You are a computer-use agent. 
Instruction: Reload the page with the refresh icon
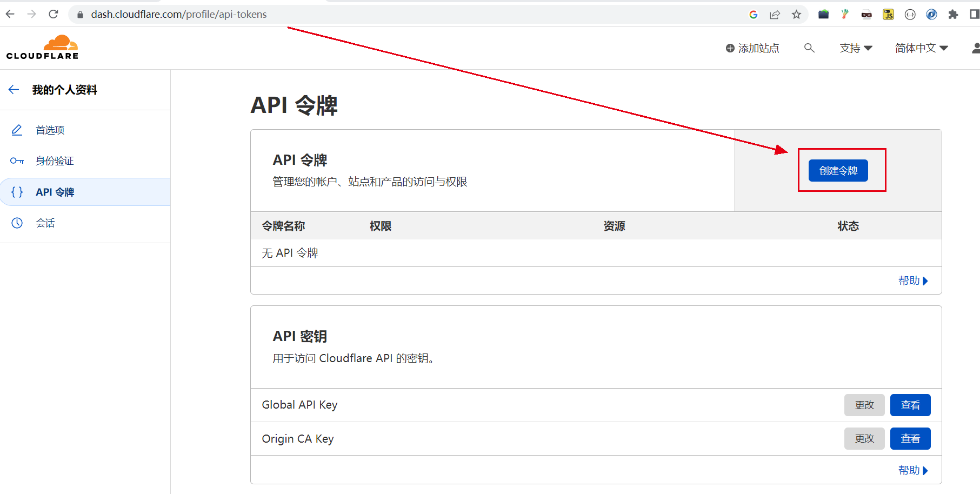pyautogui.click(x=54, y=14)
